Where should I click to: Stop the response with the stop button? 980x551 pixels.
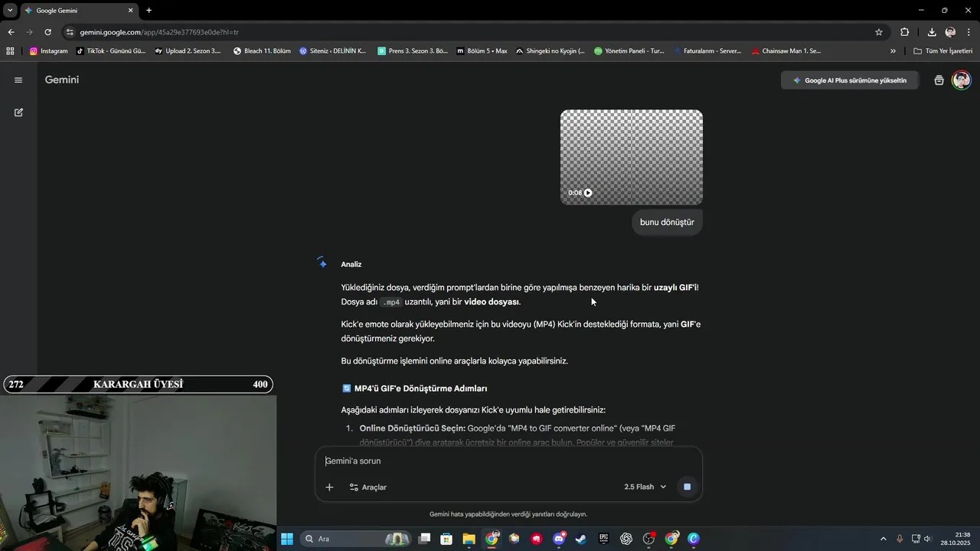687,487
